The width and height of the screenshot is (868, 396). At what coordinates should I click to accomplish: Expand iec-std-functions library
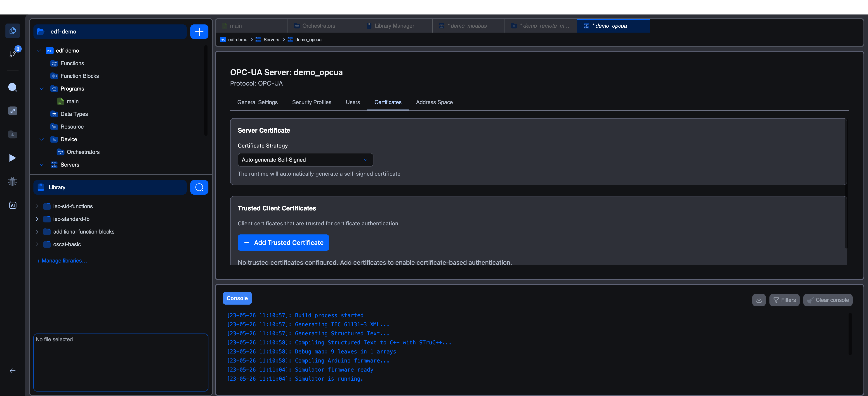click(37, 206)
